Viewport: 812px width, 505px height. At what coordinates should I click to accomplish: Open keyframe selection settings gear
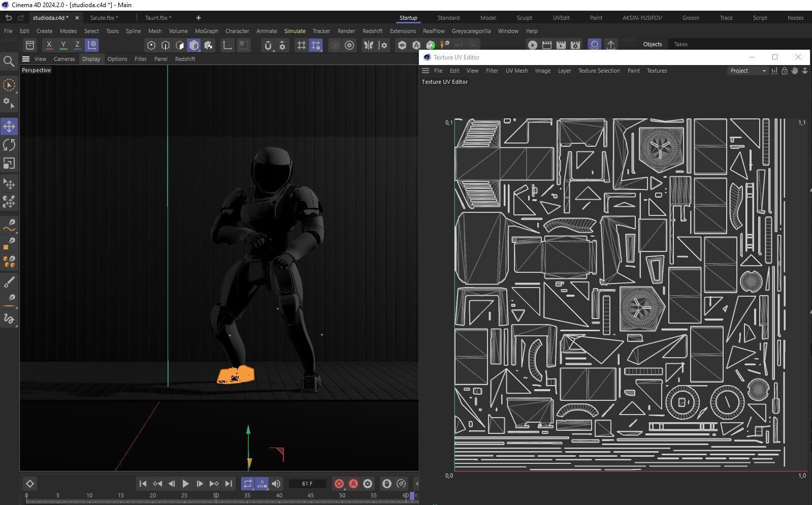tap(368, 484)
